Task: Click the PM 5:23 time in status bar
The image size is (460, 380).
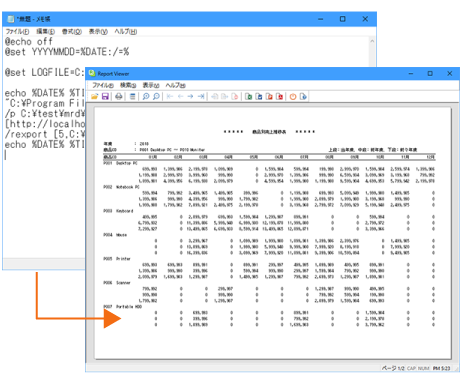Action: coord(441,368)
